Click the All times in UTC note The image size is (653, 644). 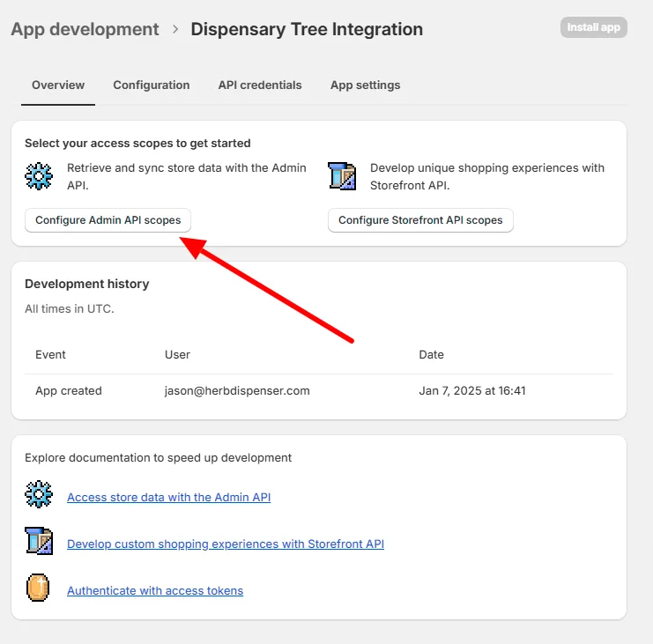[70, 309]
